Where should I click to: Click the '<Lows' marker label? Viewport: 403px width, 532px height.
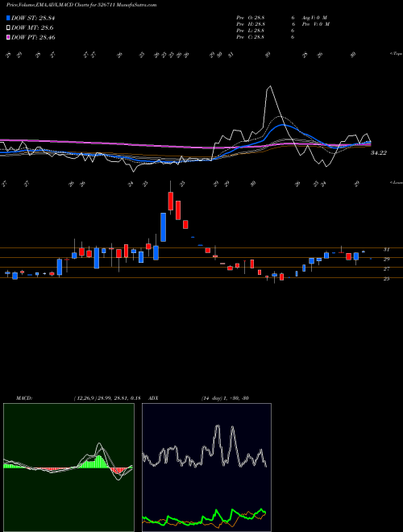click(x=396, y=182)
